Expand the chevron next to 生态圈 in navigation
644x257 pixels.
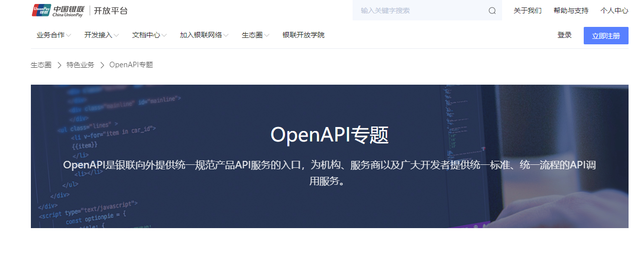point(267,35)
